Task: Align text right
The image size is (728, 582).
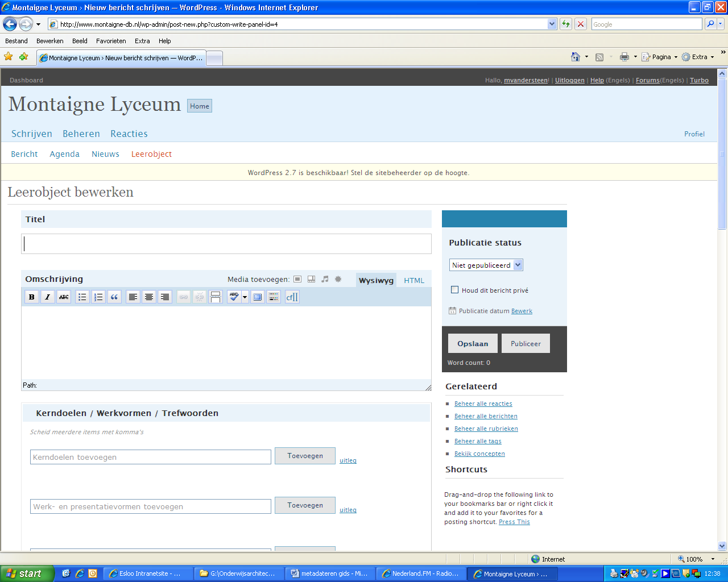Action: 165,297
